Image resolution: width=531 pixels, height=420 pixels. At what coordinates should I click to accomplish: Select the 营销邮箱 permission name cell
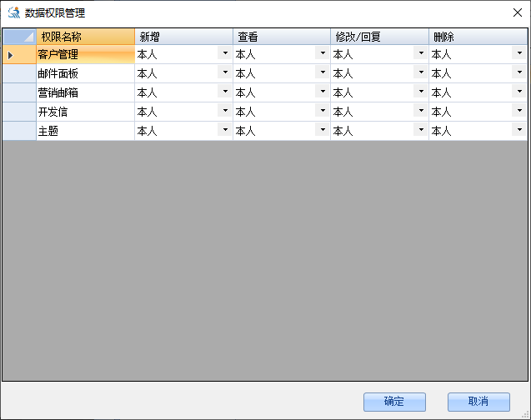click(x=85, y=92)
